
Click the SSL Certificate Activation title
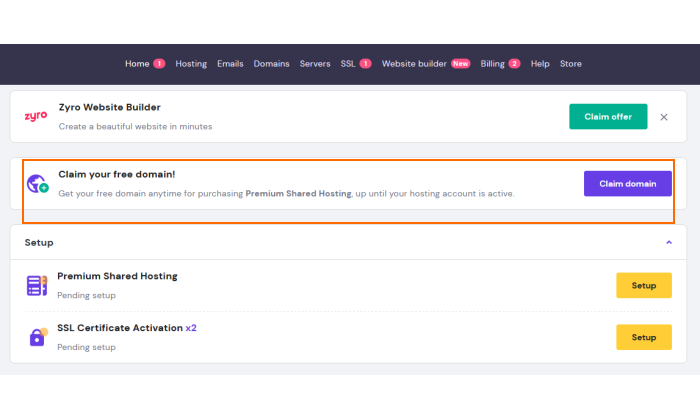click(x=120, y=328)
